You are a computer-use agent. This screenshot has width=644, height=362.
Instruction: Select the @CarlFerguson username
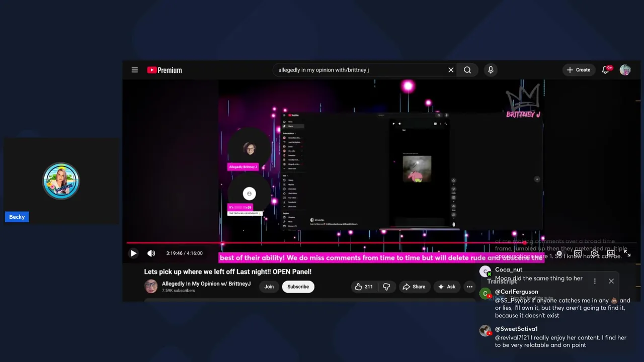coord(517,292)
